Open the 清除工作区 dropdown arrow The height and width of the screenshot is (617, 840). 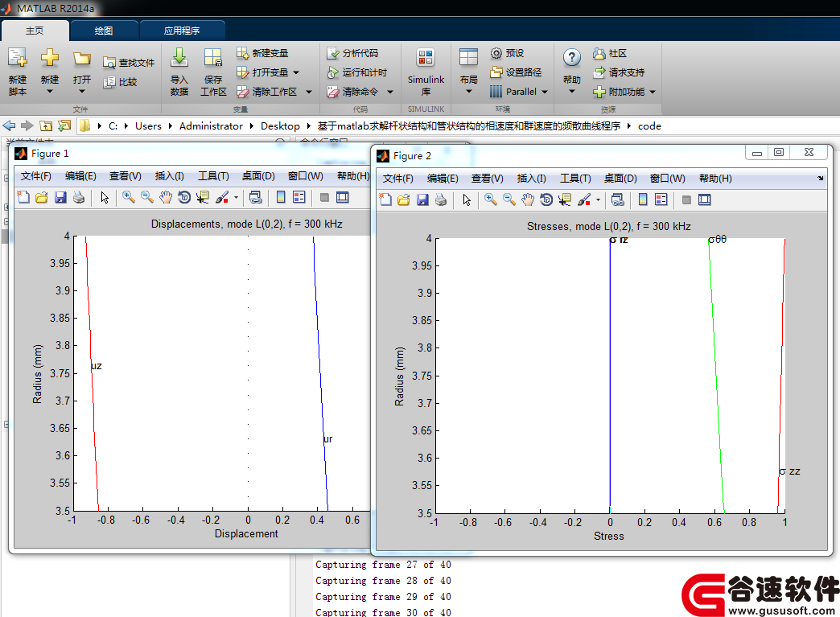point(309,92)
